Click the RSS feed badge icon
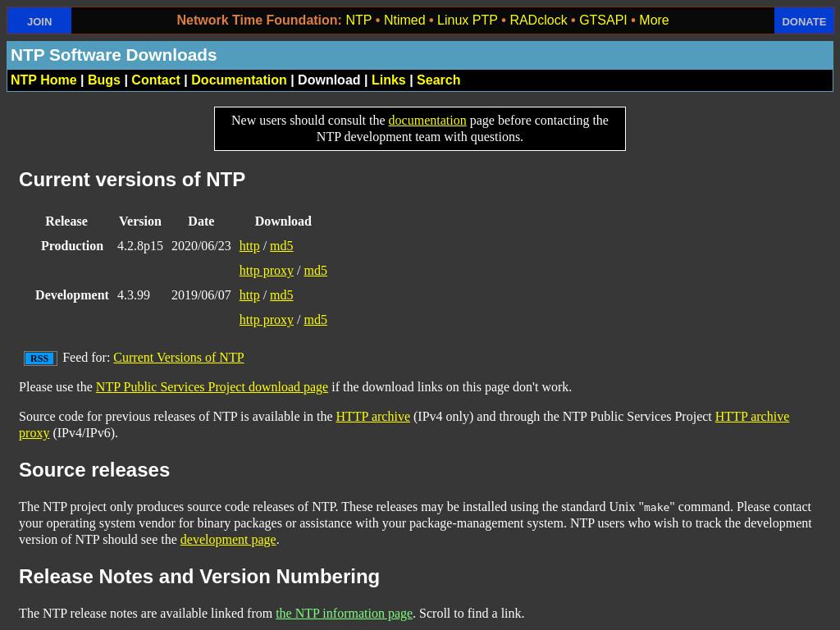The image size is (840, 630). click(40, 358)
